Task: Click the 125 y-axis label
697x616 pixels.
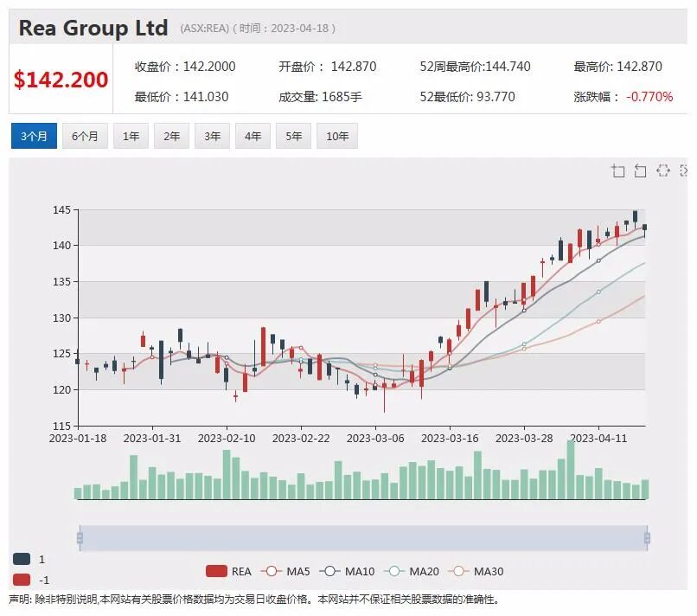Action: [61, 354]
